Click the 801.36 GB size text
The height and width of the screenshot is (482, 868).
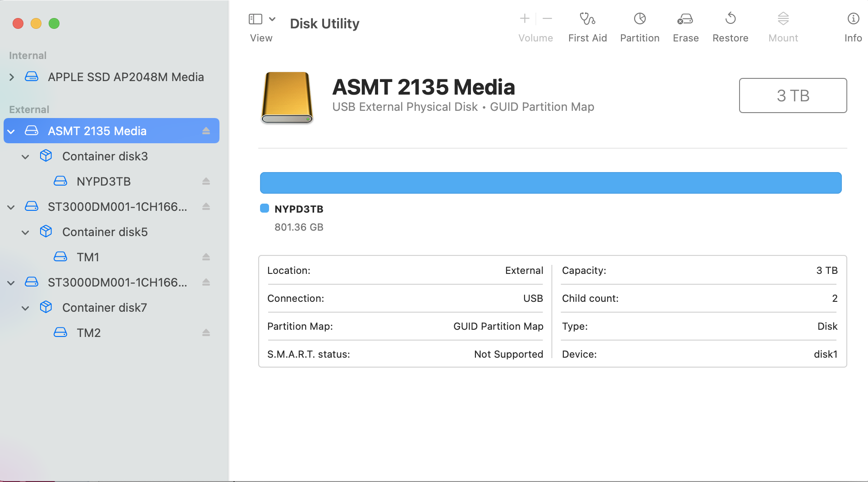coord(299,227)
